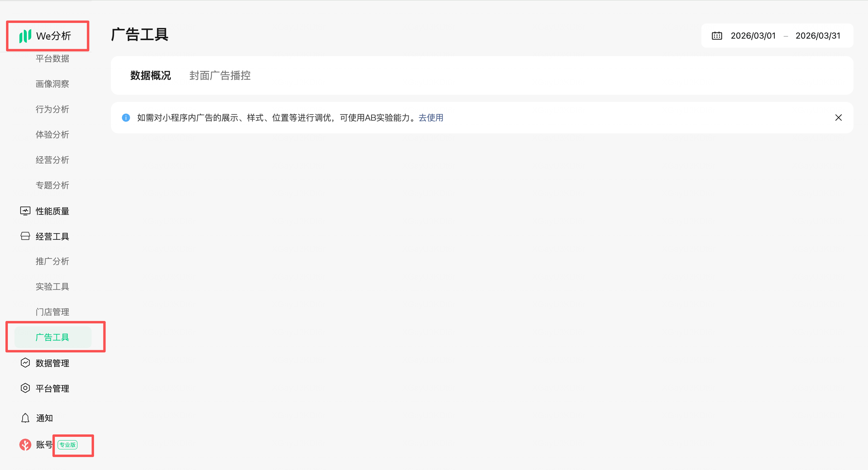Click the blue info icon in banner
Viewport: 868px width, 470px height.
click(126, 118)
